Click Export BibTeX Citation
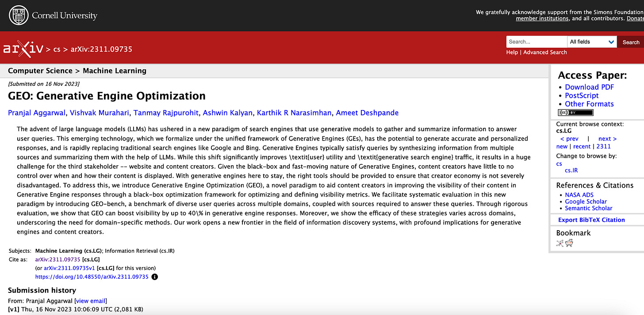Image resolution: width=644 pixels, height=315 pixels. pyautogui.click(x=591, y=220)
